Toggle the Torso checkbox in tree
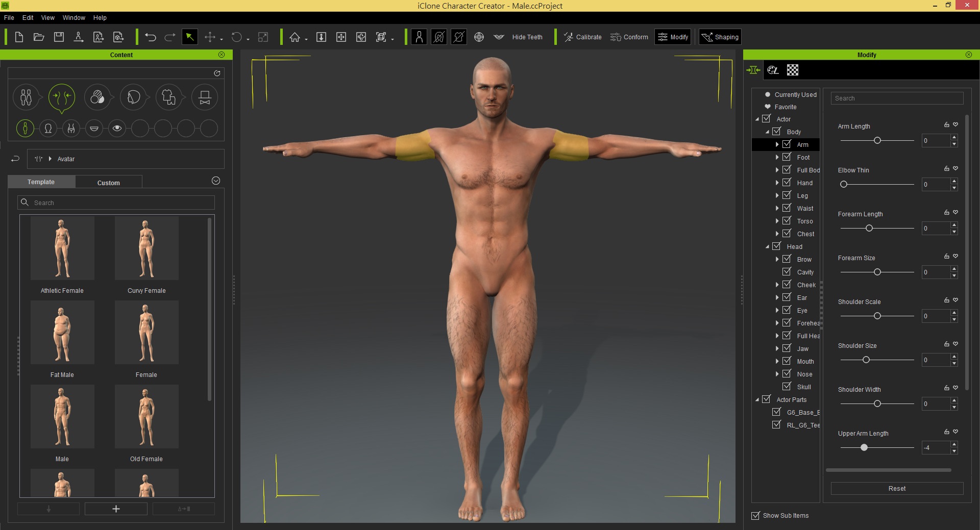The width and height of the screenshot is (980, 530). pos(787,221)
